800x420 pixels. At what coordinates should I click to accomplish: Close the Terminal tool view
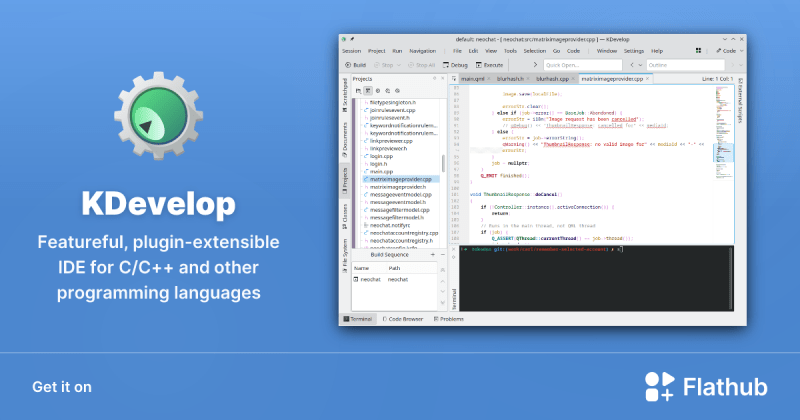click(x=454, y=250)
